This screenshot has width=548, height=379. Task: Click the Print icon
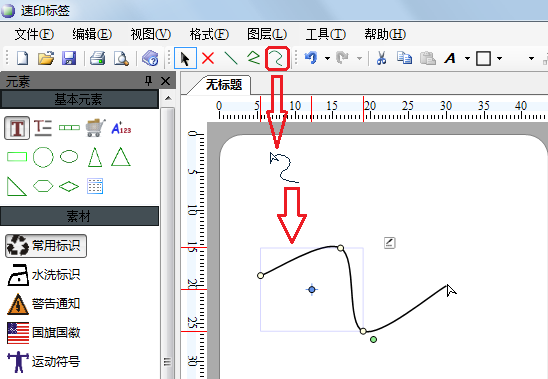pos(98,58)
